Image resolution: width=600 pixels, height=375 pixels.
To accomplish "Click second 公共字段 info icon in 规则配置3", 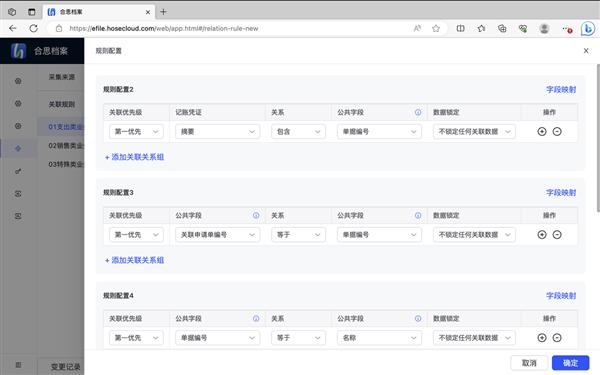I will coord(418,215).
